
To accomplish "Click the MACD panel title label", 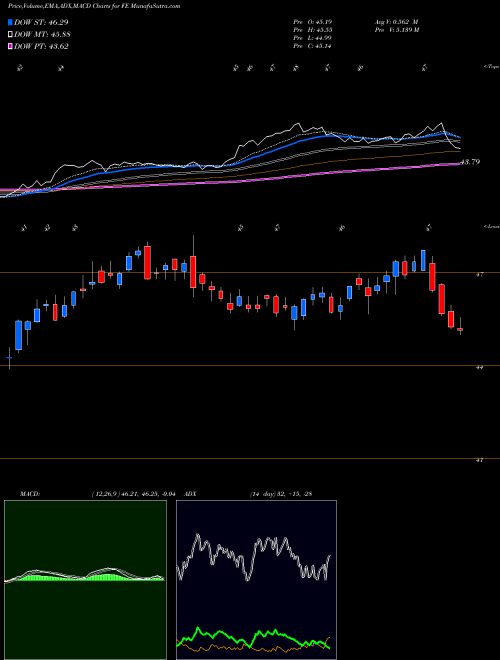I will (30, 494).
